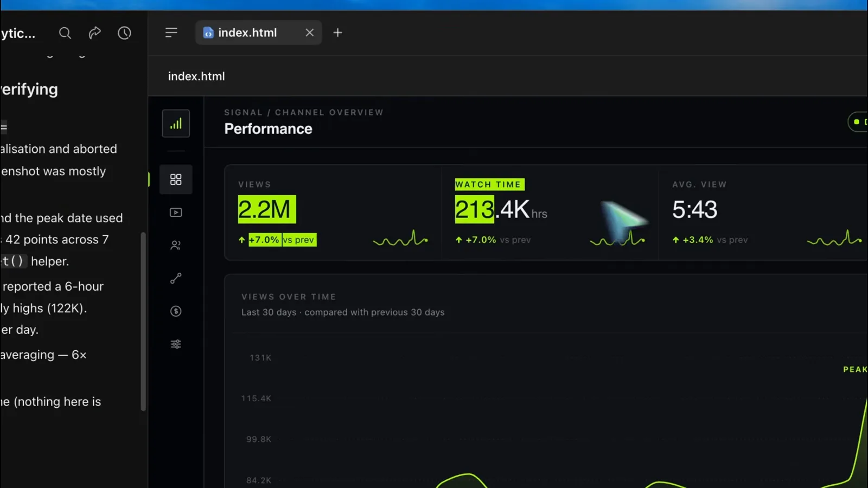
Task: Click the 99.8K y-axis label
Action: click(x=259, y=439)
